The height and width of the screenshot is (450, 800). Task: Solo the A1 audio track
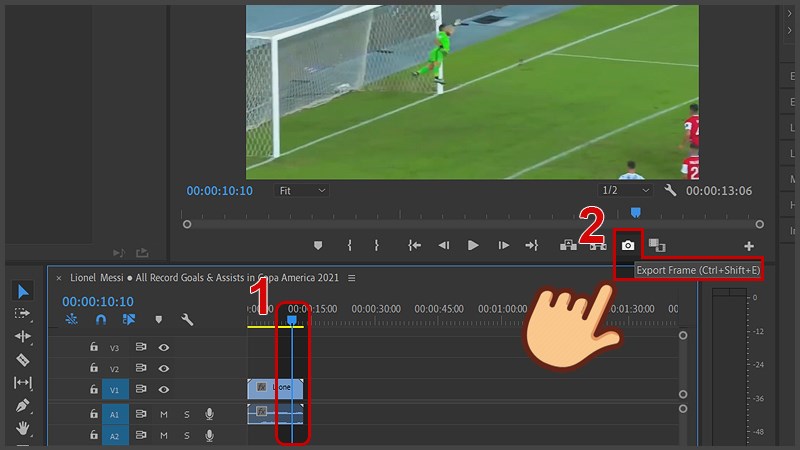click(x=187, y=414)
